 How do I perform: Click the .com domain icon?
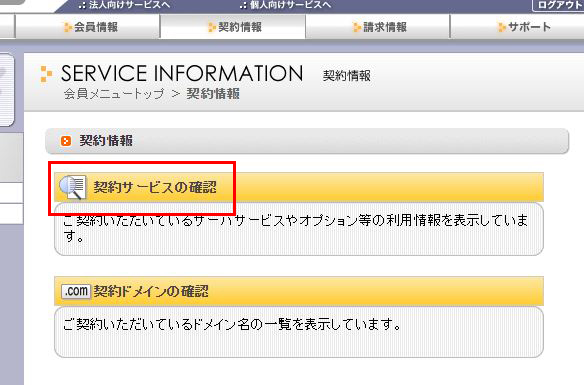pyautogui.click(x=76, y=291)
